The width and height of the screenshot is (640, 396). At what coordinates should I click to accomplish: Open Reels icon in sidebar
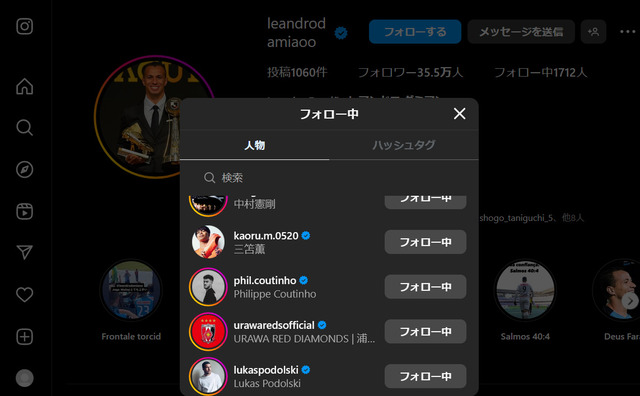click(24, 211)
